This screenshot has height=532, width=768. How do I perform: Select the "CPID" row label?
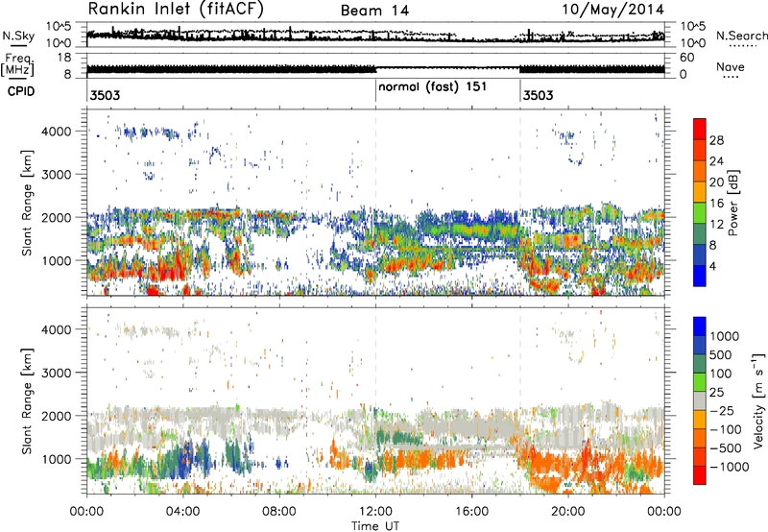[x=21, y=91]
